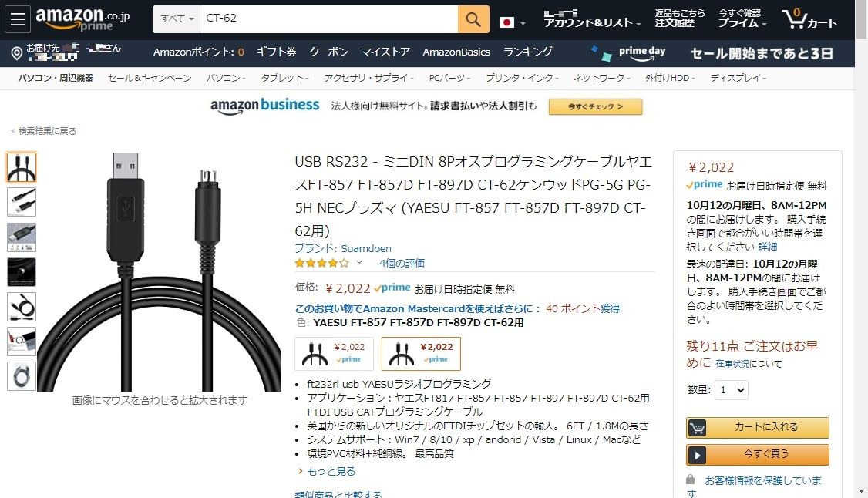Screen dimensions: 868x498
Task: Click the delivery location pin icon
Action: pos(17,53)
